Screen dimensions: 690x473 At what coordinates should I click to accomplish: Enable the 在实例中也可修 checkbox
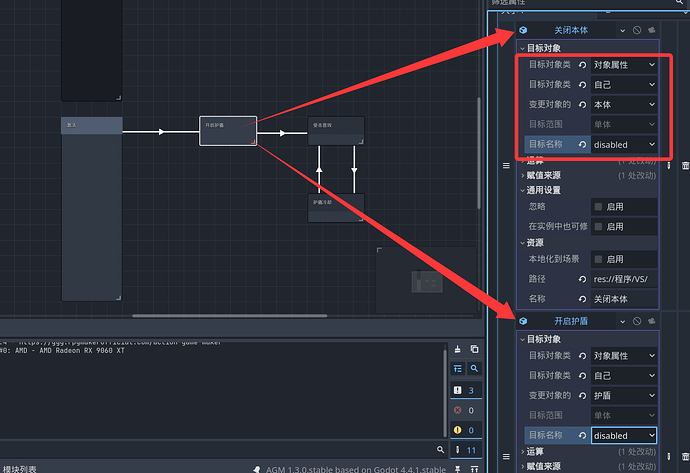pos(598,227)
